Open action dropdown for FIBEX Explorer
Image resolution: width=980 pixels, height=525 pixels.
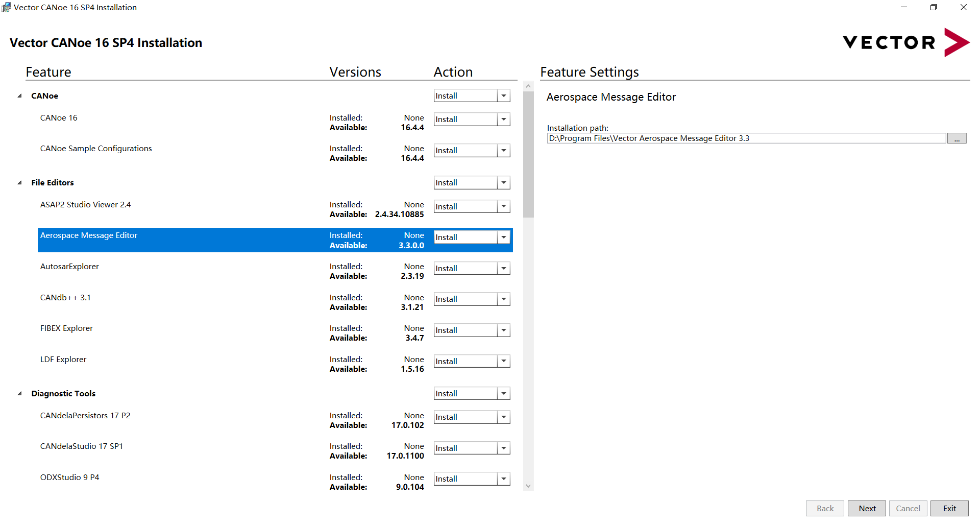(503, 330)
